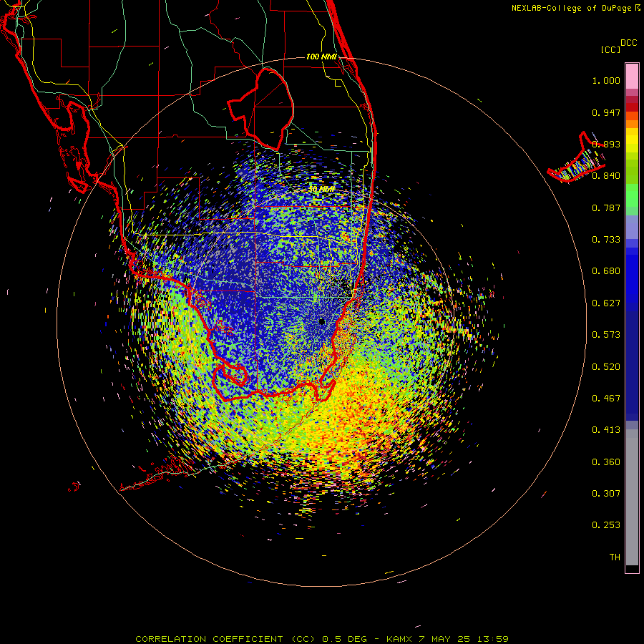Click the 0.413 scale value

[606, 430]
